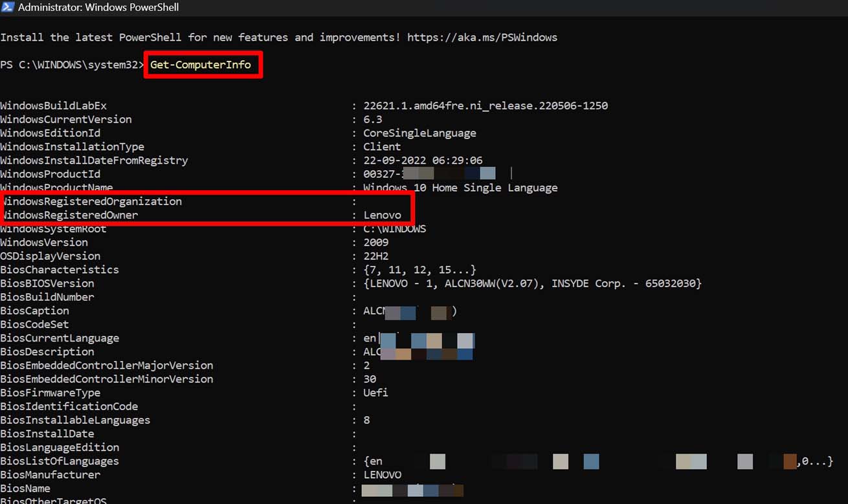Select the BiosCurrentLanguage property name

coord(60,338)
